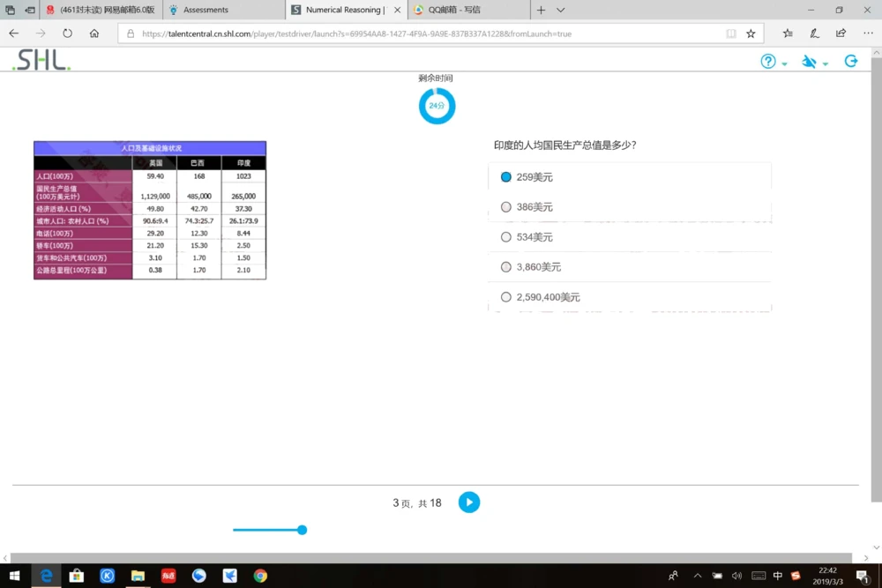Image resolution: width=882 pixels, height=588 pixels.
Task: Open the SHL help question mark icon
Action: click(766, 61)
